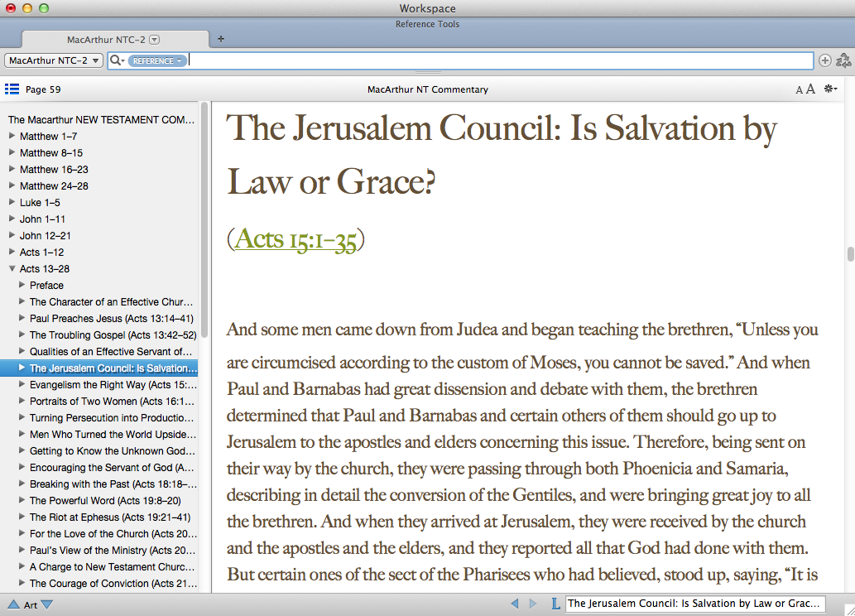Select Men Who Turned the World Upside
The height and width of the screenshot is (616, 855).
pos(113,435)
